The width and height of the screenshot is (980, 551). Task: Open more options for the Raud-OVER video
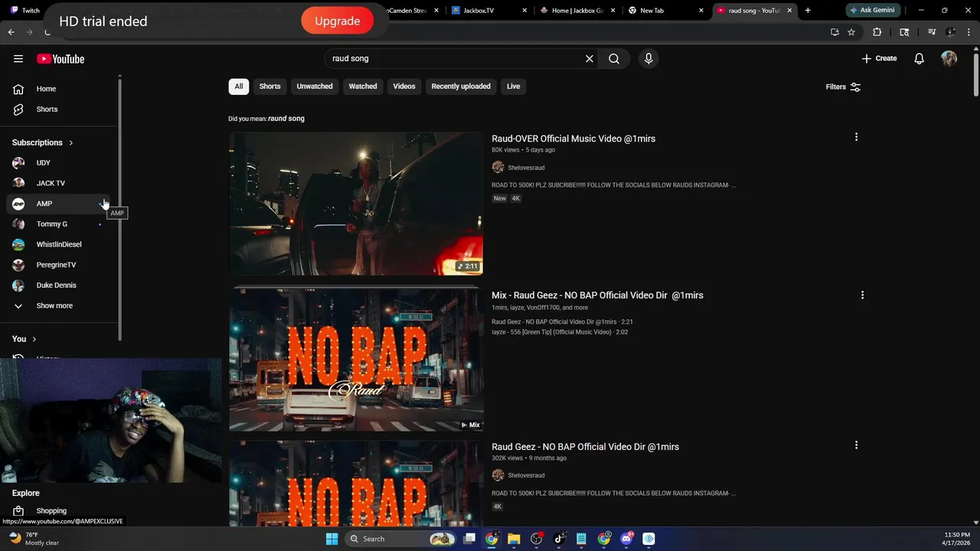[856, 137]
